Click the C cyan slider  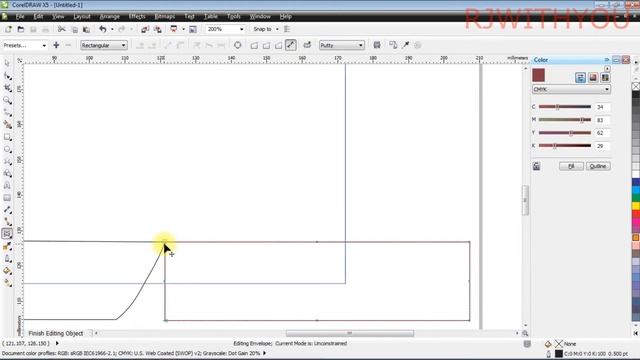[x=564, y=107]
